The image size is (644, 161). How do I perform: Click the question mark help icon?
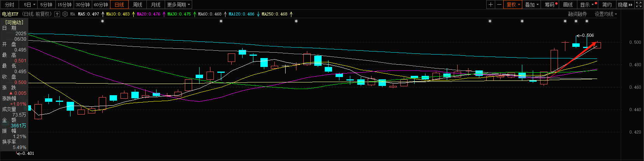coord(57,14)
